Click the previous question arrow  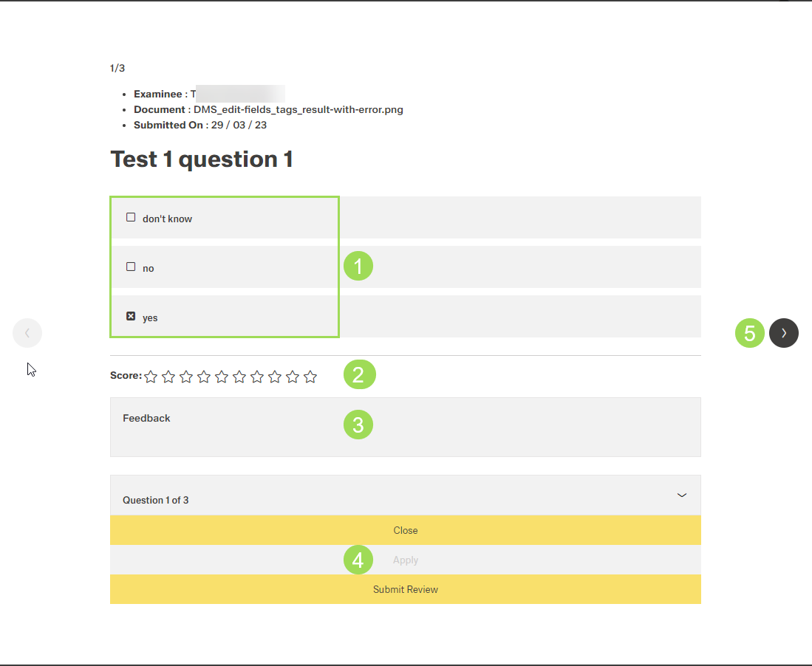pos(27,333)
